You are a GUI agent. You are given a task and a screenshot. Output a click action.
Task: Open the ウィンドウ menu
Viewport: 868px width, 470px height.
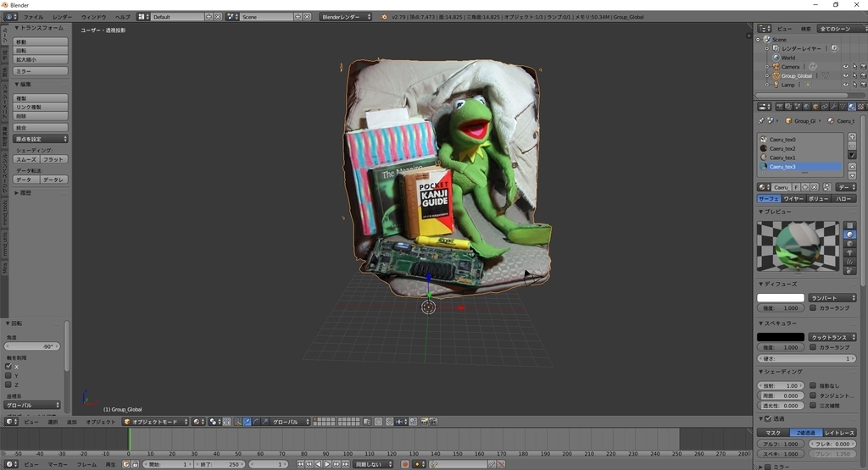[x=93, y=17]
